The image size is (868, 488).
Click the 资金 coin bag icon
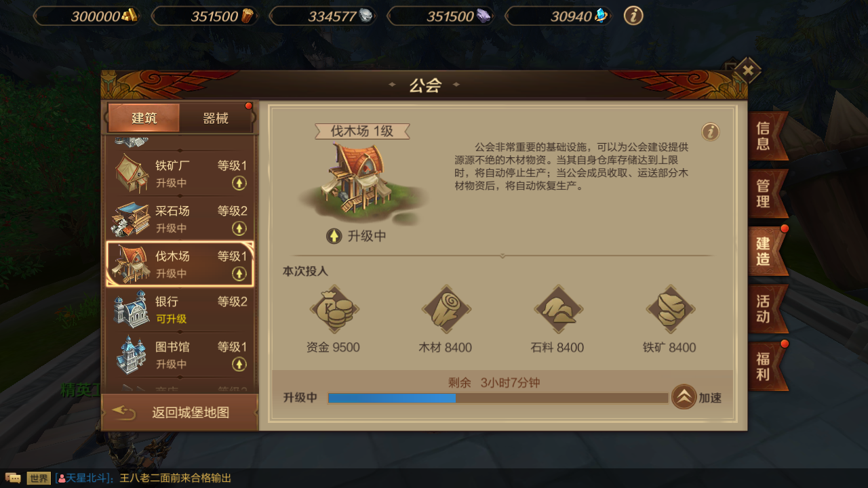pos(334,310)
